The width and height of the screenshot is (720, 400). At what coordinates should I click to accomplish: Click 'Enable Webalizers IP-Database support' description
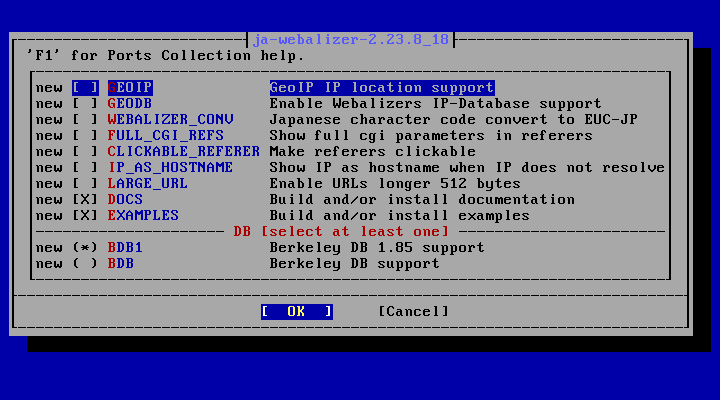[436, 103]
